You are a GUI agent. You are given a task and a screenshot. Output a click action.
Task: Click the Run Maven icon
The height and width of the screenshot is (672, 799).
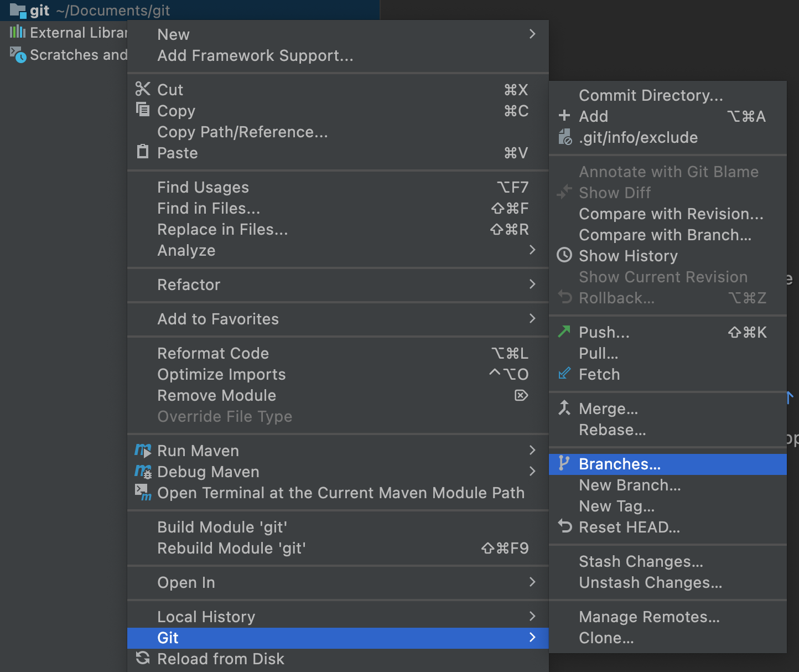tap(143, 451)
